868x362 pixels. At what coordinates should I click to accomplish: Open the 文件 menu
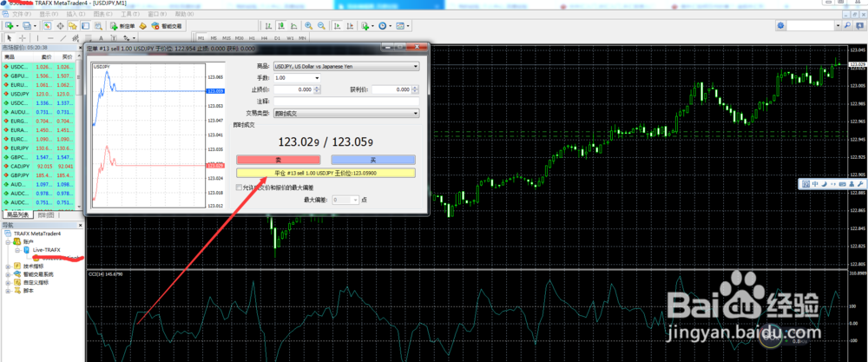pyautogui.click(x=22, y=14)
